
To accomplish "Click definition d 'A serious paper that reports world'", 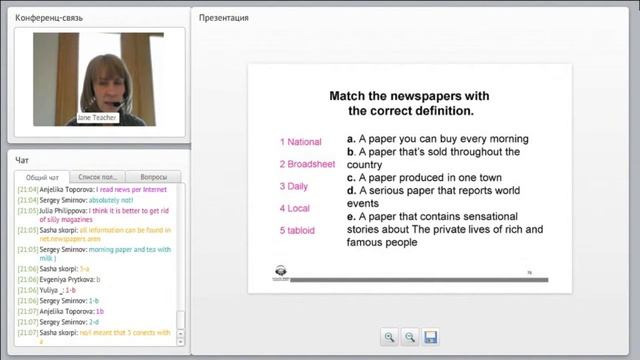I will pos(433,191).
